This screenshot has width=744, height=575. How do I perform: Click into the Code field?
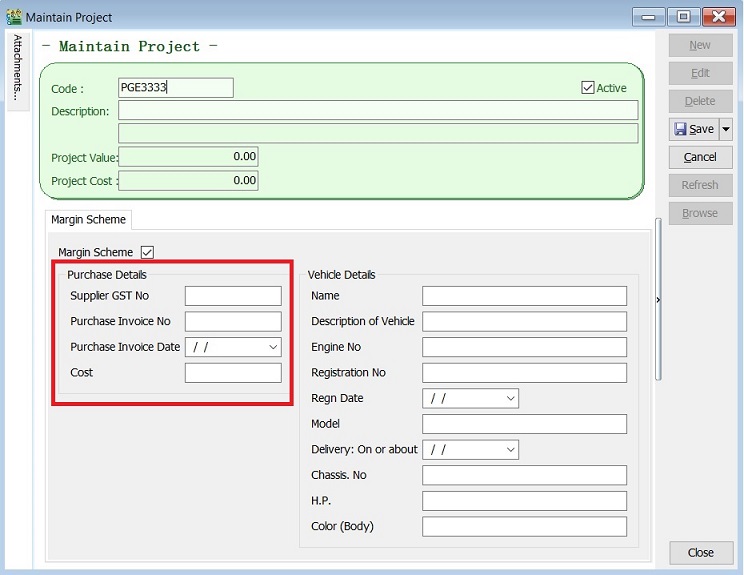[175, 88]
